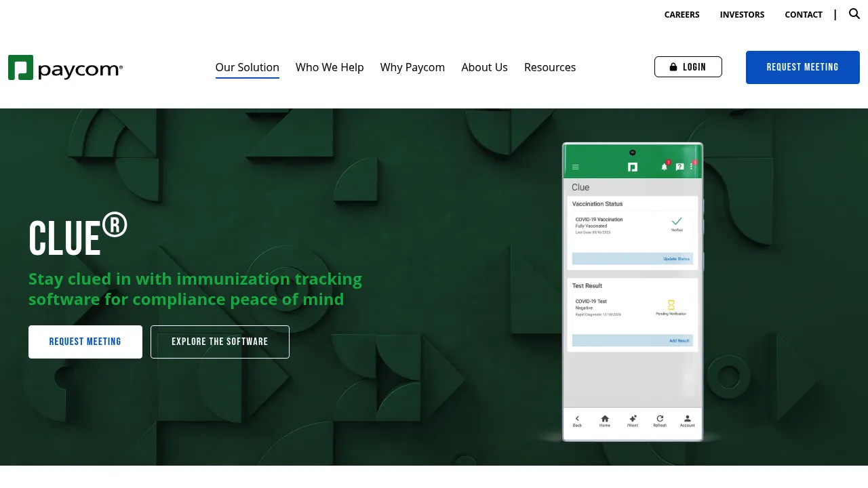
Task: Click the hamburger menu in phone mockup
Action: point(576,167)
